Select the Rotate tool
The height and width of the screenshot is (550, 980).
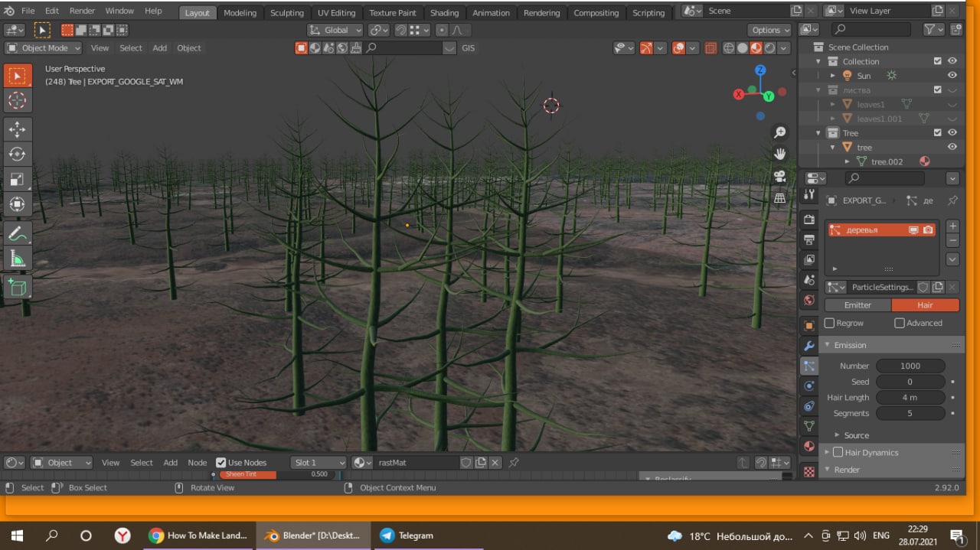[x=17, y=155]
